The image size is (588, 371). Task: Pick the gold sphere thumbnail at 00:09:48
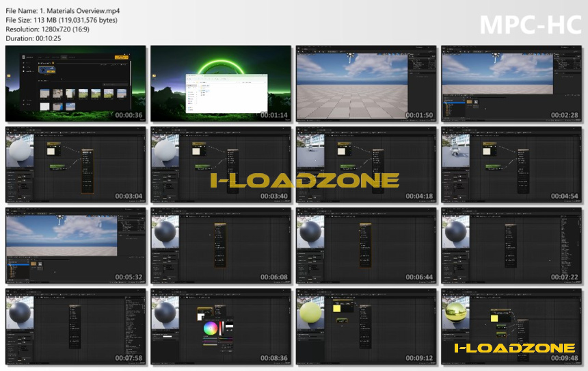click(511, 327)
